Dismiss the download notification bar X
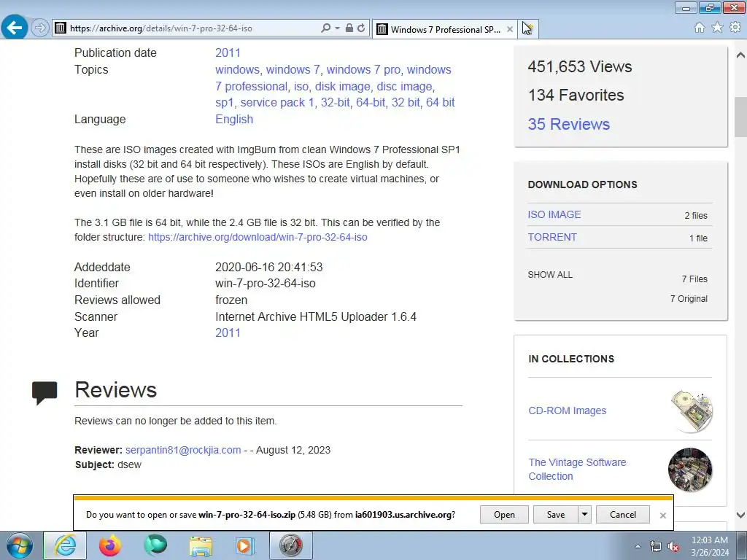Screen dimensions: 747x560 point(662,516)
